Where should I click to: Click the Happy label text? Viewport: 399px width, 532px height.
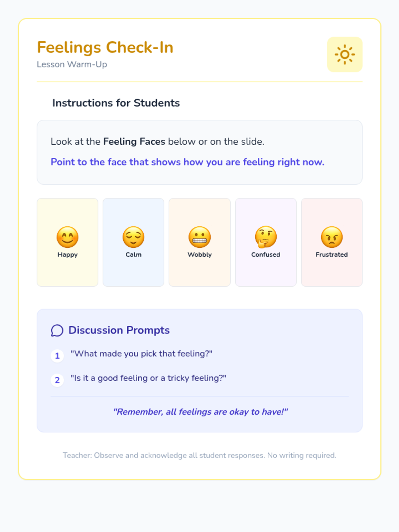tap(67, 255)
